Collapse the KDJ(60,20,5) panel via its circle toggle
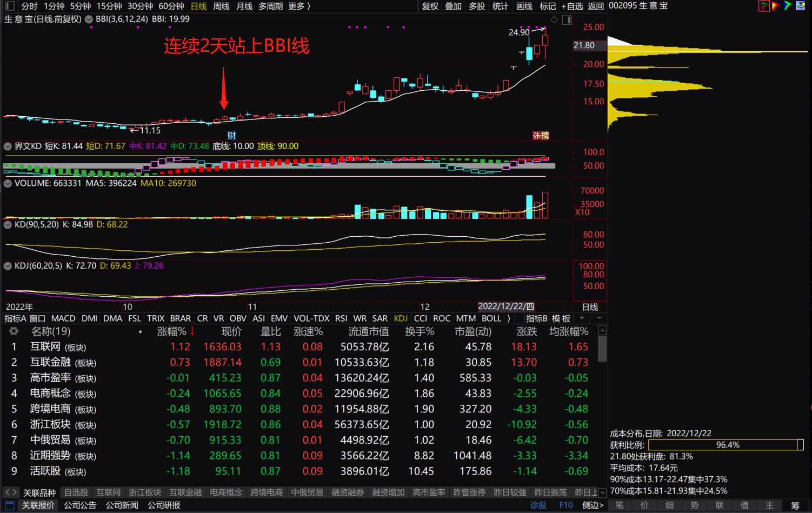 click(8, 265)
